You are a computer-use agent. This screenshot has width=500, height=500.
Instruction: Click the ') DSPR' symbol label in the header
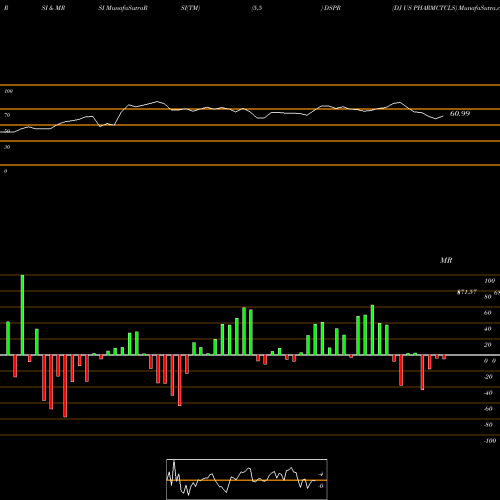(331, 8)
